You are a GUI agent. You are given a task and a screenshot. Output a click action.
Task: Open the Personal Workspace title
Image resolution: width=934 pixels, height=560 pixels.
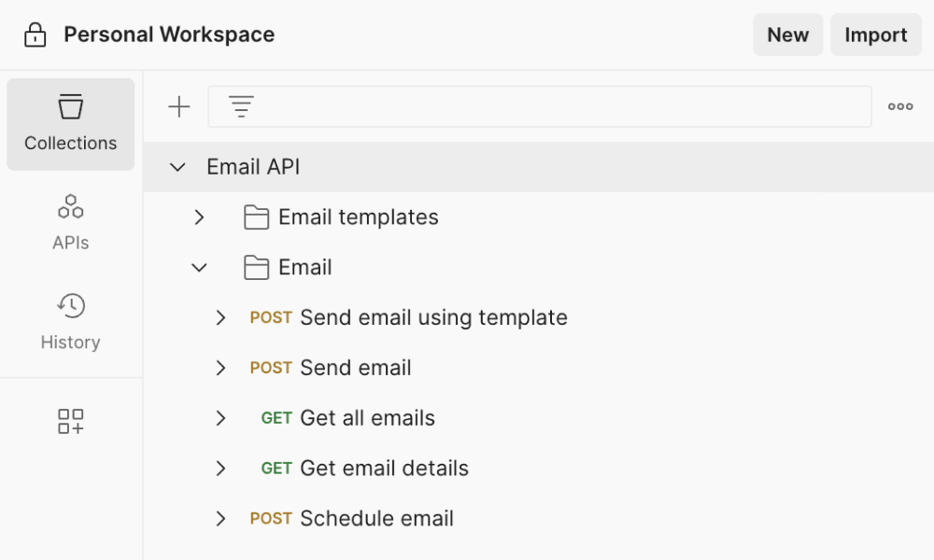point(168,35)
